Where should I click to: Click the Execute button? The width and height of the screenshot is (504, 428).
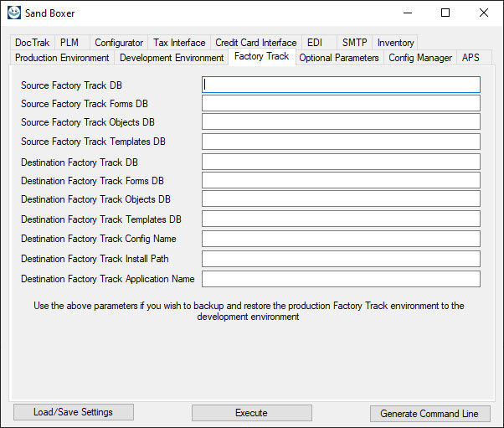pyautogui.click(x=252, y=413)
